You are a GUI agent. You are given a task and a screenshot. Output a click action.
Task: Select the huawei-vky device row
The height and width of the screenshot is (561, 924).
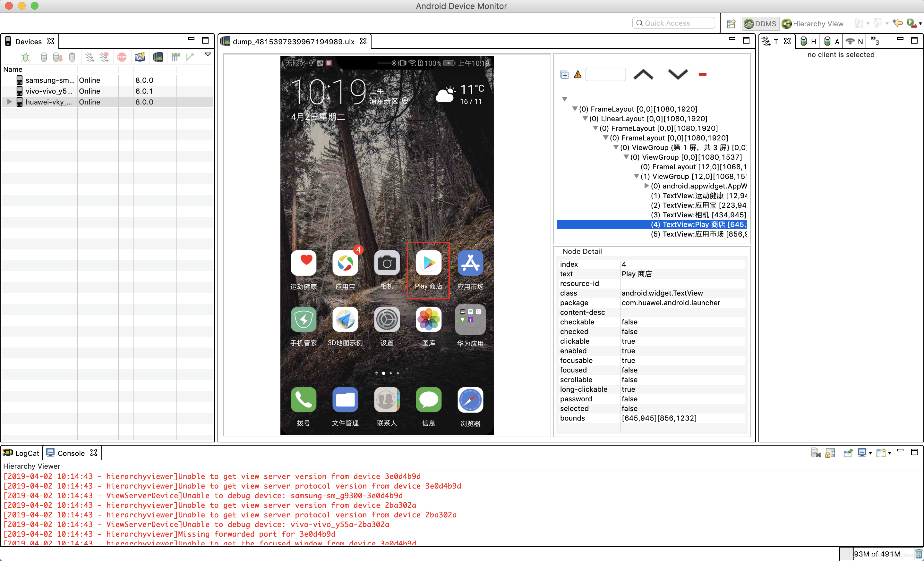click(107, 102)
